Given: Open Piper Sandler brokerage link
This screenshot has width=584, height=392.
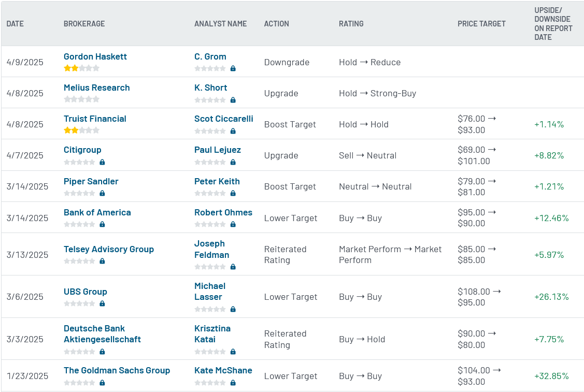Looking at the screenshot, I should 91,181.
